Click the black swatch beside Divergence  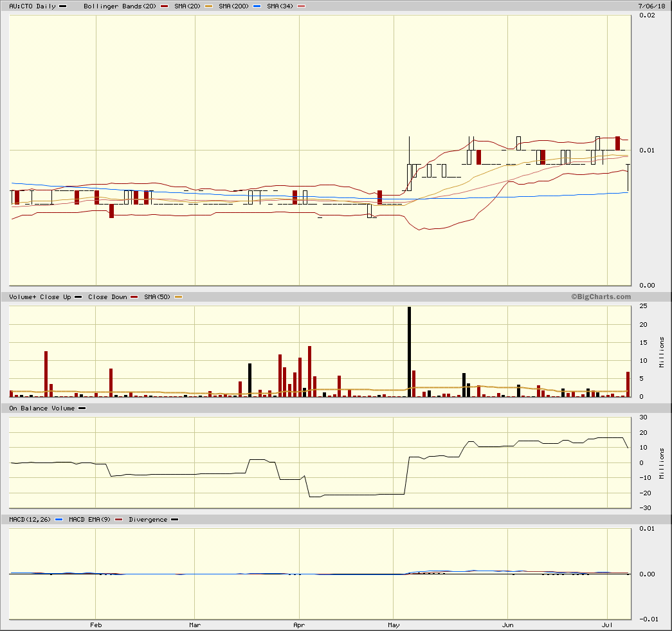click(174, 520)
